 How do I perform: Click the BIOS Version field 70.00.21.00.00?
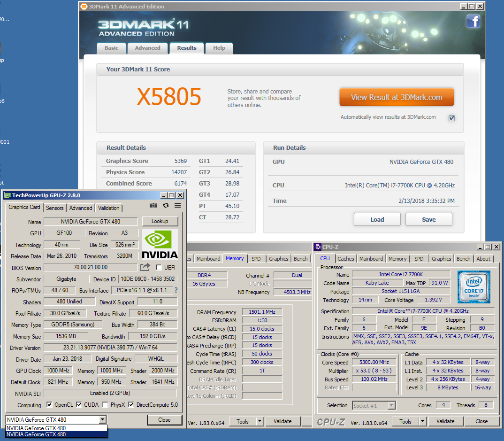91,267
